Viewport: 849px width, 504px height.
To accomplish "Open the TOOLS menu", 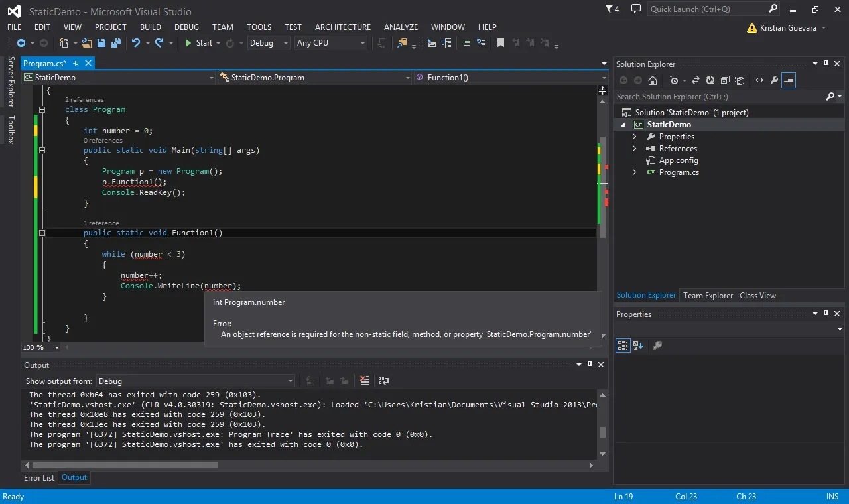I will [259, 27].
